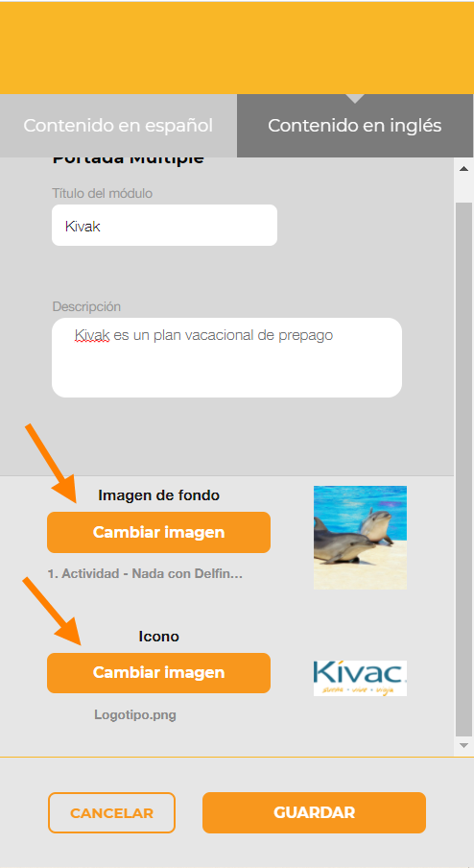Cancel changes with the CANCELAR button

[111, 812]
